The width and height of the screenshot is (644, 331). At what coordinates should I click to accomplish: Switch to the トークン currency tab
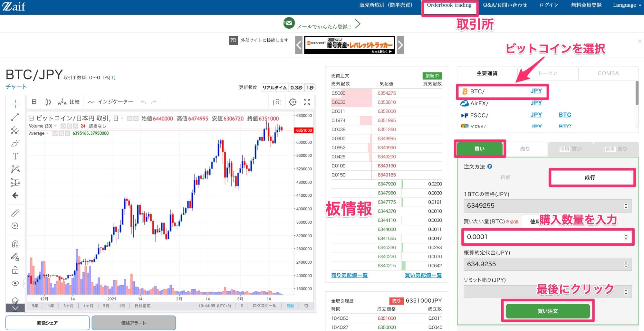click(x=547, y=73)
